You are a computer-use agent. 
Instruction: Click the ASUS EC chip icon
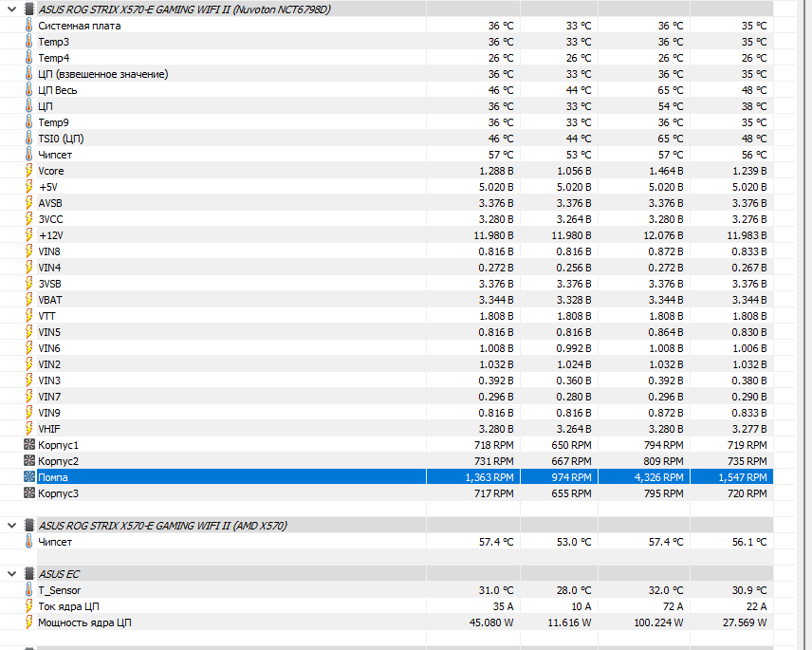click(x=29, y=574)
